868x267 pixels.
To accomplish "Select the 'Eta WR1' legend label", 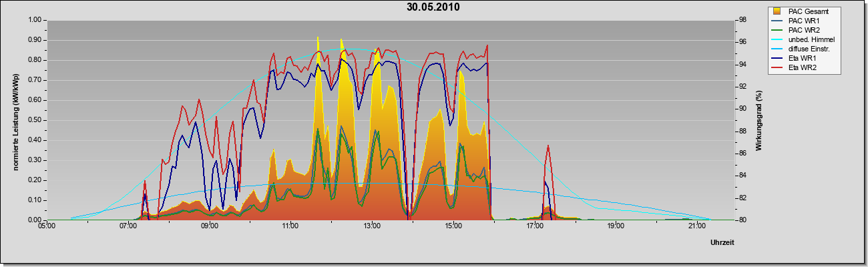I will point(802,58).
